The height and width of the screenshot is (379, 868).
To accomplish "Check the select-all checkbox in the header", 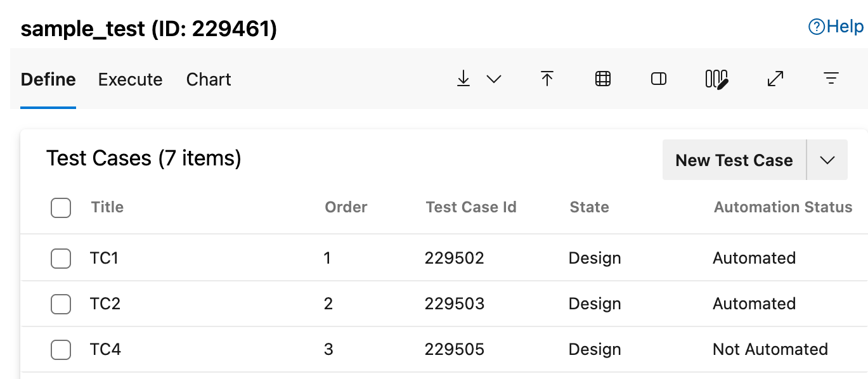I will tap(60, 207).
